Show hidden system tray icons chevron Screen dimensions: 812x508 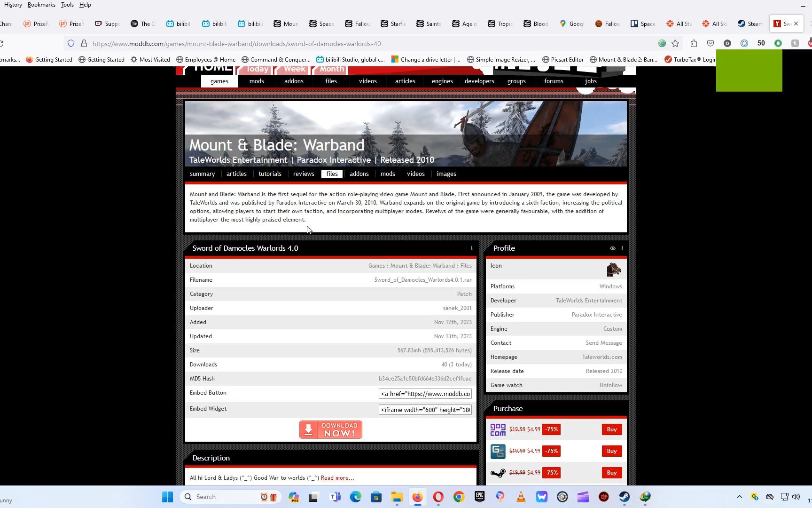click(740, 497)
